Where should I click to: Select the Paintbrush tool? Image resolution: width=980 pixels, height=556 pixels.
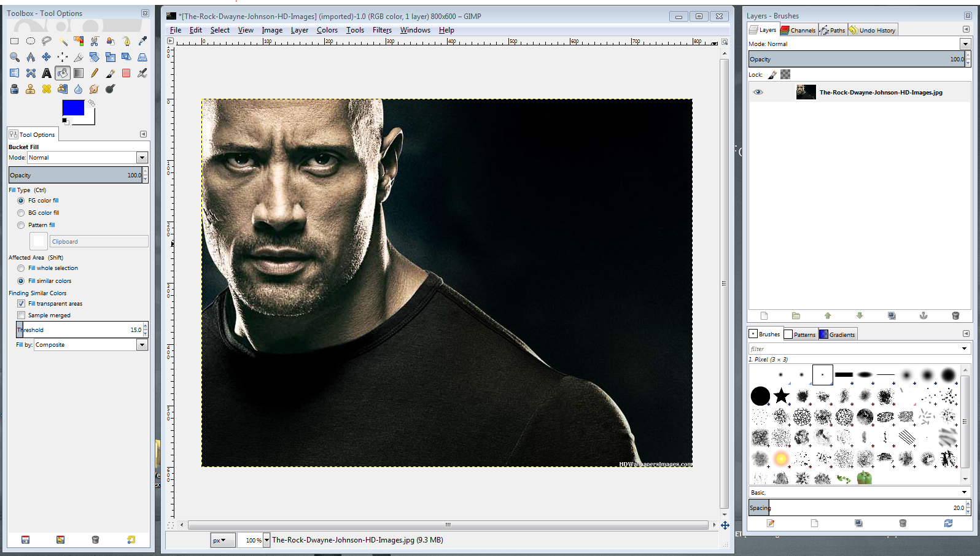pos(111,73)
